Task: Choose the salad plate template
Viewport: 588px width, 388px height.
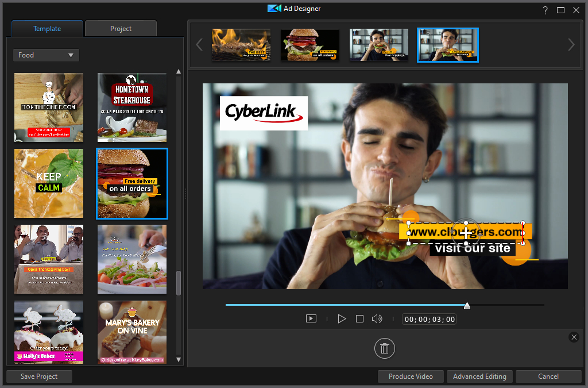Action: tap(132, 259)
